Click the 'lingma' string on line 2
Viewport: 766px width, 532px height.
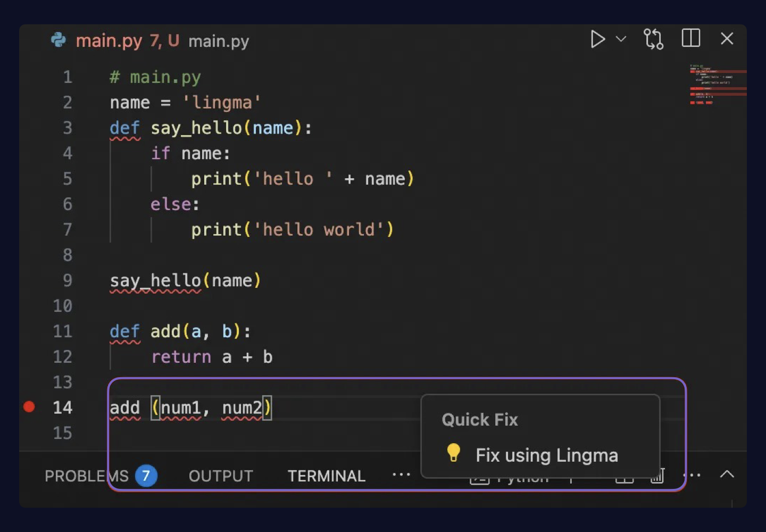click(x=222, y=103)
